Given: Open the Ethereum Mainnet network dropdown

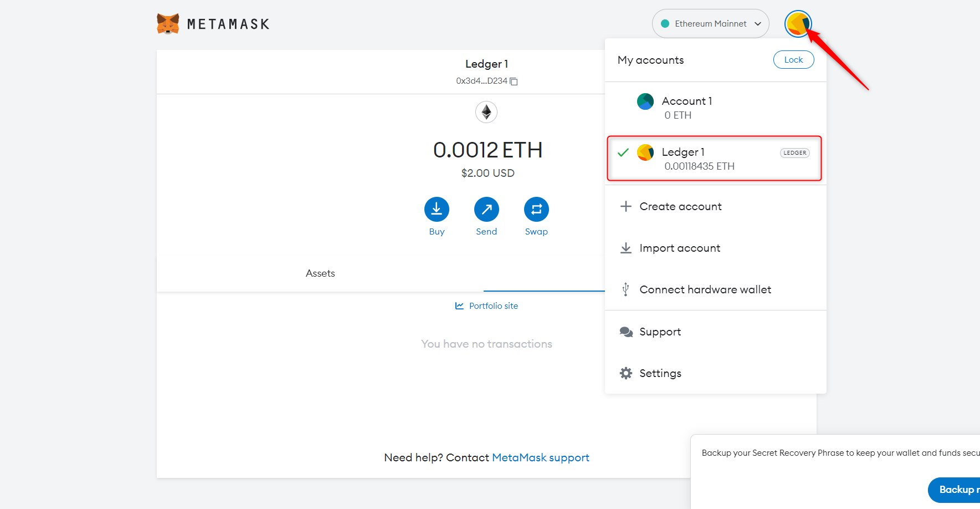Looking at the screenshot, I should click(710, 24).
